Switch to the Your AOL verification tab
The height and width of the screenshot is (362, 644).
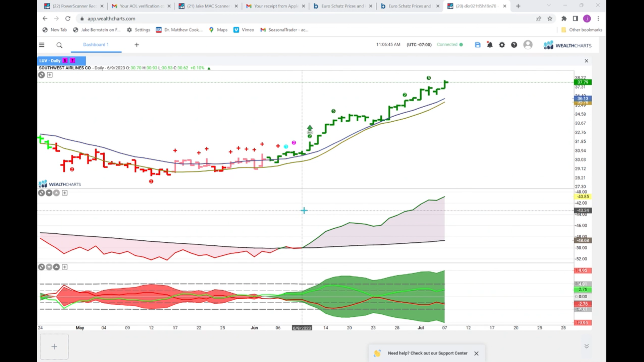pos(141,6)
